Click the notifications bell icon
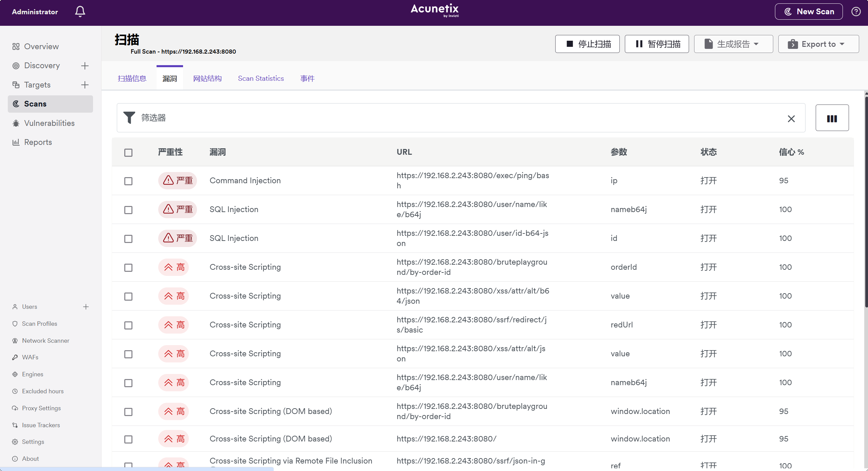This screenshot has width=868, height=471. [x=80, y=12]
